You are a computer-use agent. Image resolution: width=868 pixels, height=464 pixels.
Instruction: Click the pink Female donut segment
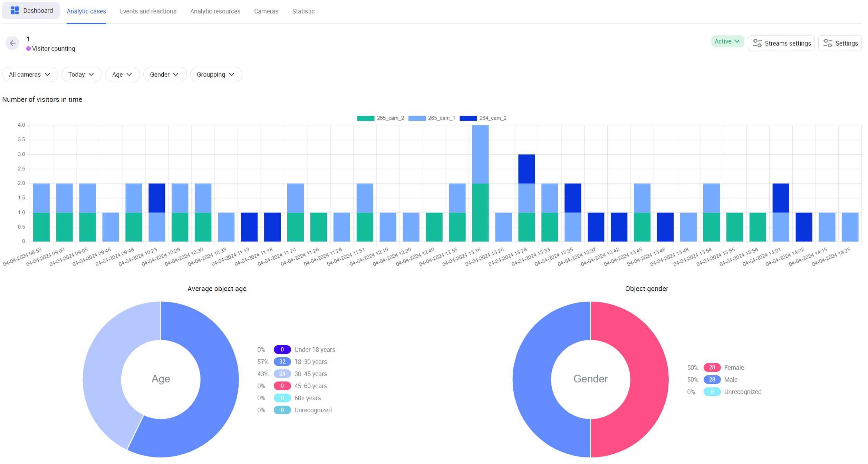pos(649,379)
